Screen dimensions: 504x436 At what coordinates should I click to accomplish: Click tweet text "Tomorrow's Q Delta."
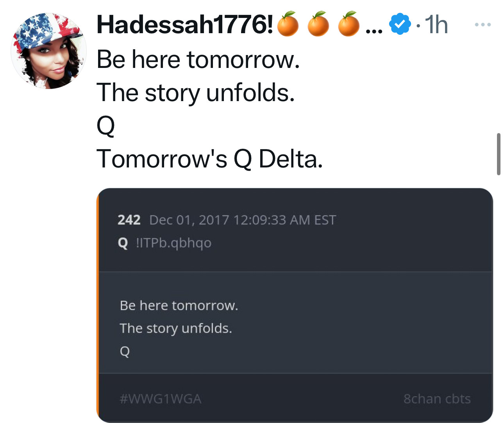coord(210,159)
